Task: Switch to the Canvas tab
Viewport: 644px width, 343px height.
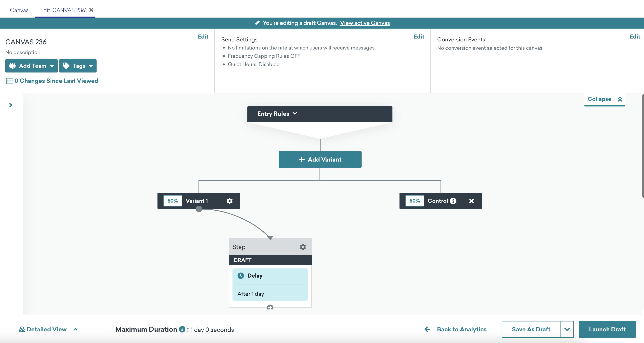Action: [x=19, y=9]
